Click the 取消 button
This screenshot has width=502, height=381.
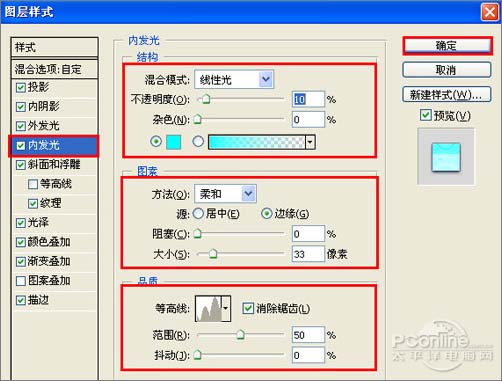pyautogui.click(x=447, y=70)
